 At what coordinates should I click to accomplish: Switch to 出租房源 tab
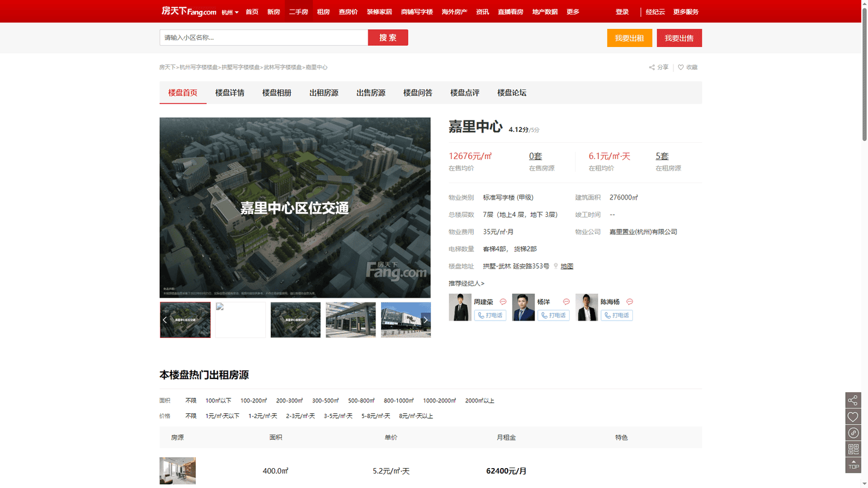(324, 93)
